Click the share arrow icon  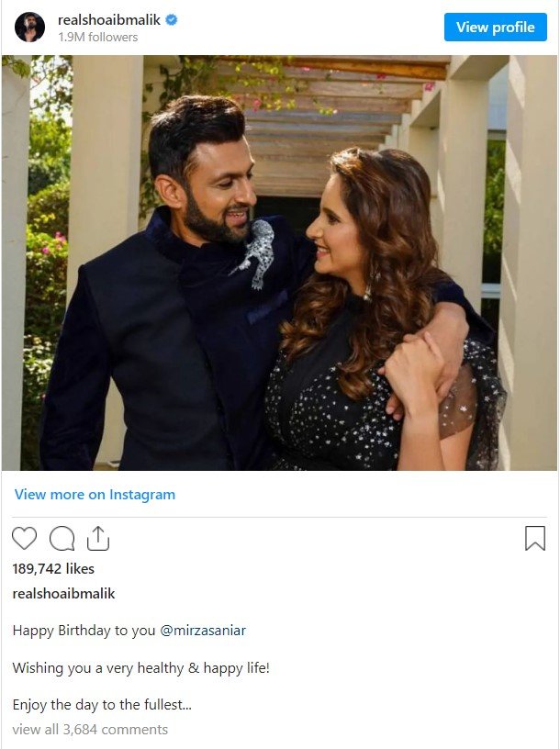(98, 538)
